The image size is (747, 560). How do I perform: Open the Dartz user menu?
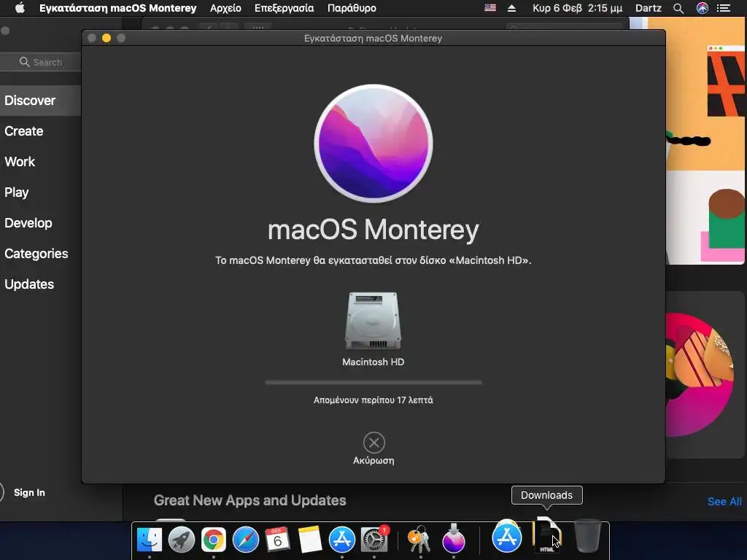coord(649,8)
